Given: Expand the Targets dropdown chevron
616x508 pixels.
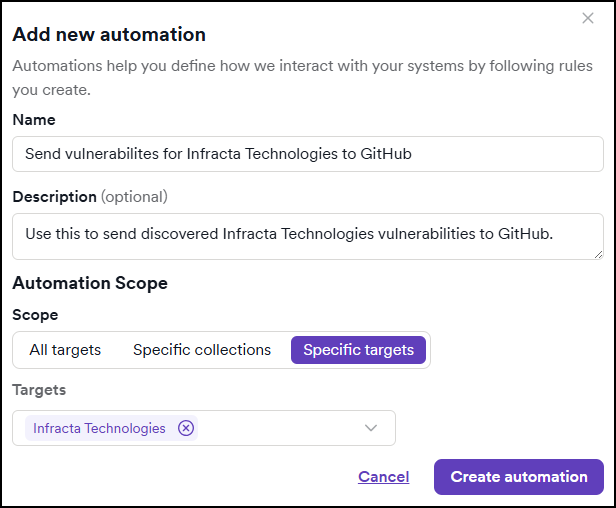Looking at the screenshot, I should [x=370, y=428].
